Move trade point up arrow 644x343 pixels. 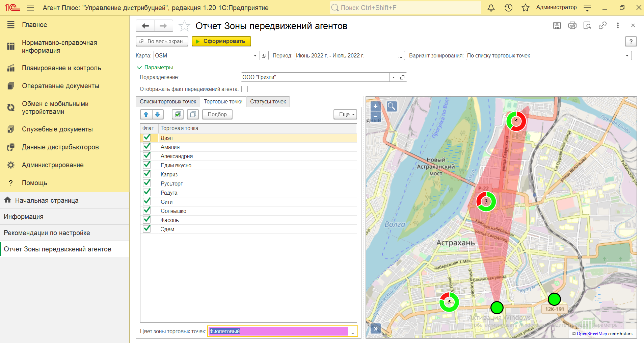(x=146, y=114)
